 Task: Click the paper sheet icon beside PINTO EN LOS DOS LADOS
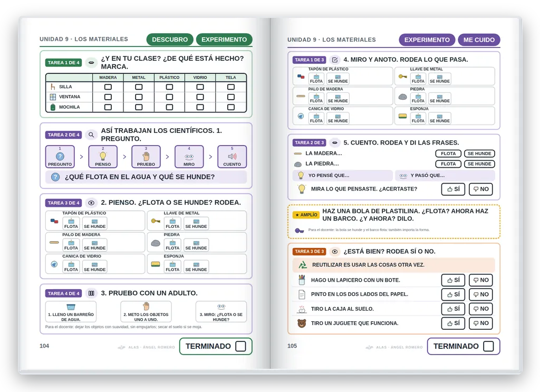[x=302, y=294]
